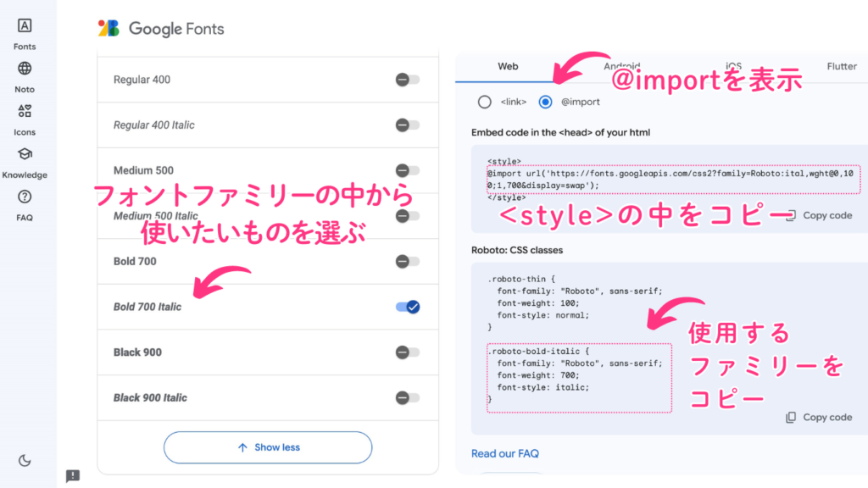Click copy icon for CSS classes code

[791, 417]
